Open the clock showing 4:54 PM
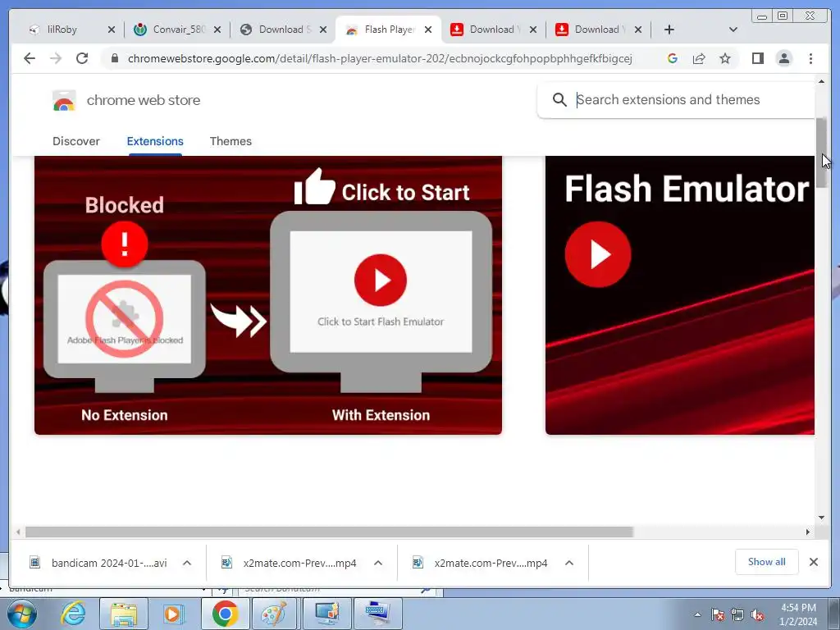 click(x=798, y=614)
